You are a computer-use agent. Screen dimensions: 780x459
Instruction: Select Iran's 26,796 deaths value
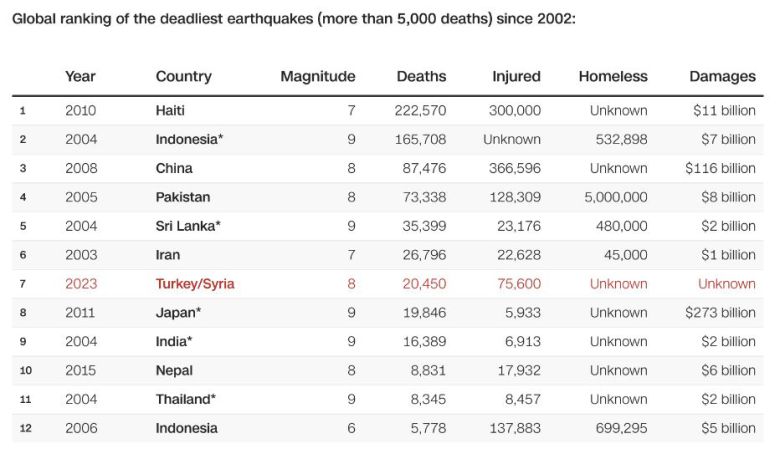(425, 255)
